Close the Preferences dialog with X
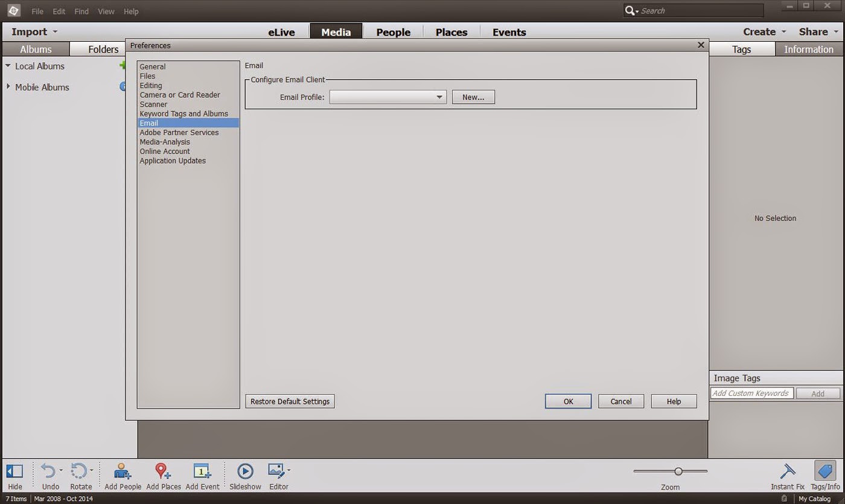This screenshot has width=845, height=504. [x=701, y=45]
